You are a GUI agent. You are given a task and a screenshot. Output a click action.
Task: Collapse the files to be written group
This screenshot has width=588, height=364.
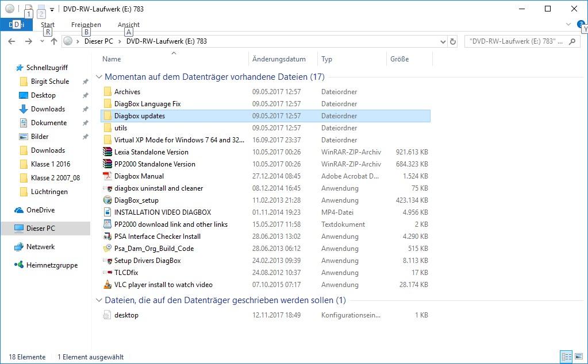99,300
